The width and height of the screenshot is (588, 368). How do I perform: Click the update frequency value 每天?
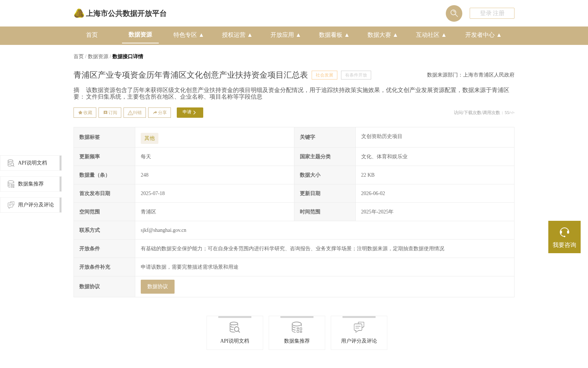pos(146,157)
